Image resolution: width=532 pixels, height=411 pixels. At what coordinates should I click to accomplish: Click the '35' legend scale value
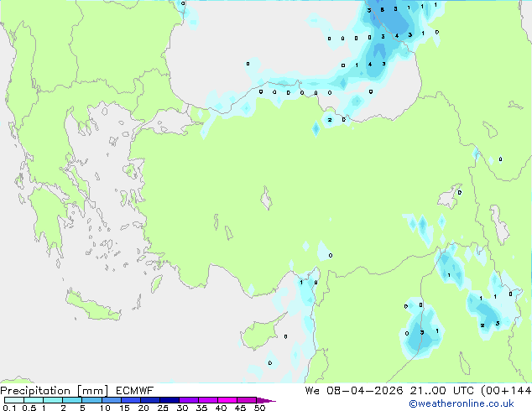tap(201, 408)
